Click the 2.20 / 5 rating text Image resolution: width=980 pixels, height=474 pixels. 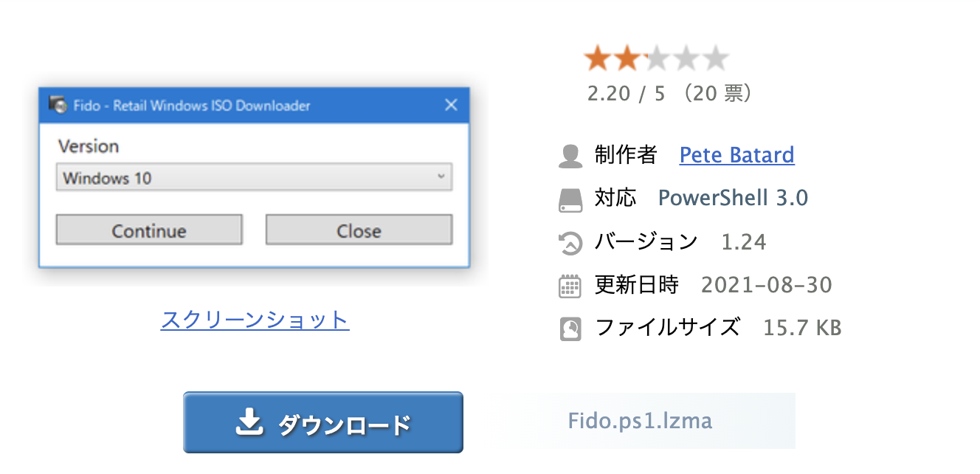click(626, 95)
